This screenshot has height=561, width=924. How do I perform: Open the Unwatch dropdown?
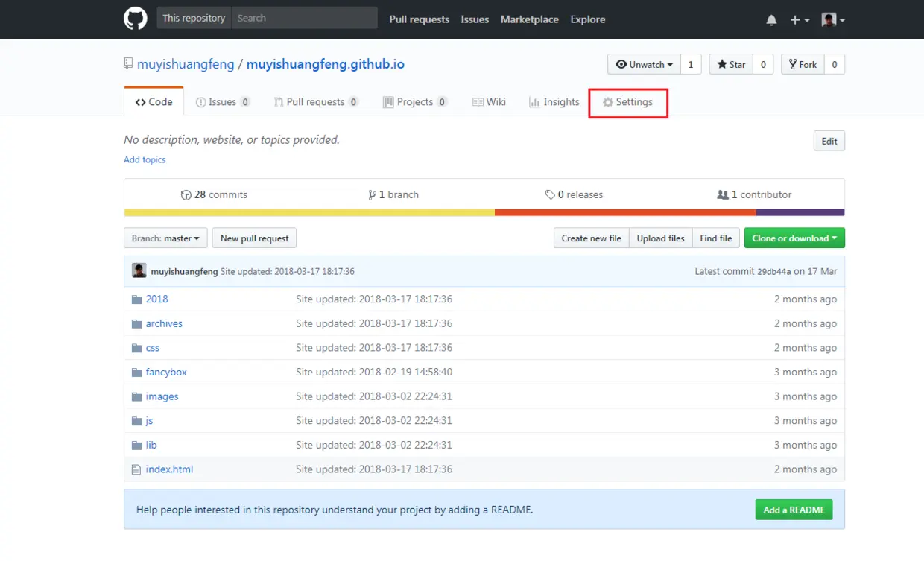pos(644,65)
